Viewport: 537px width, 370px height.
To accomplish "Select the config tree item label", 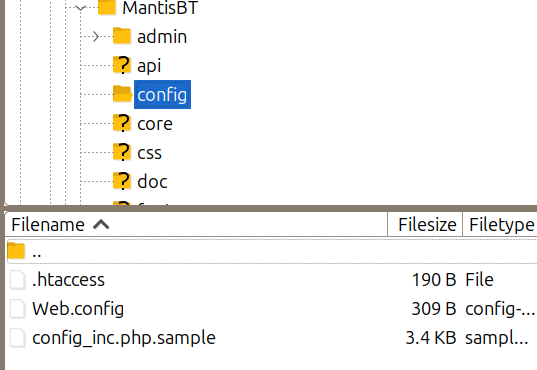I will 162,95.
